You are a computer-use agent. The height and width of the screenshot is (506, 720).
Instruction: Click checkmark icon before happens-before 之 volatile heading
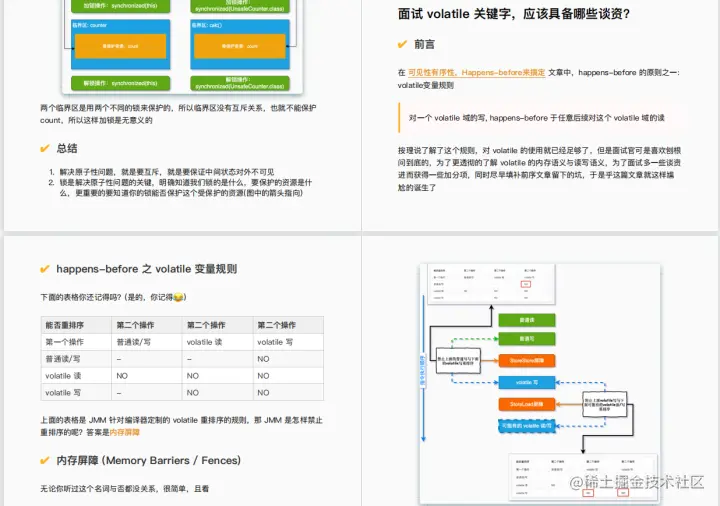45,269
